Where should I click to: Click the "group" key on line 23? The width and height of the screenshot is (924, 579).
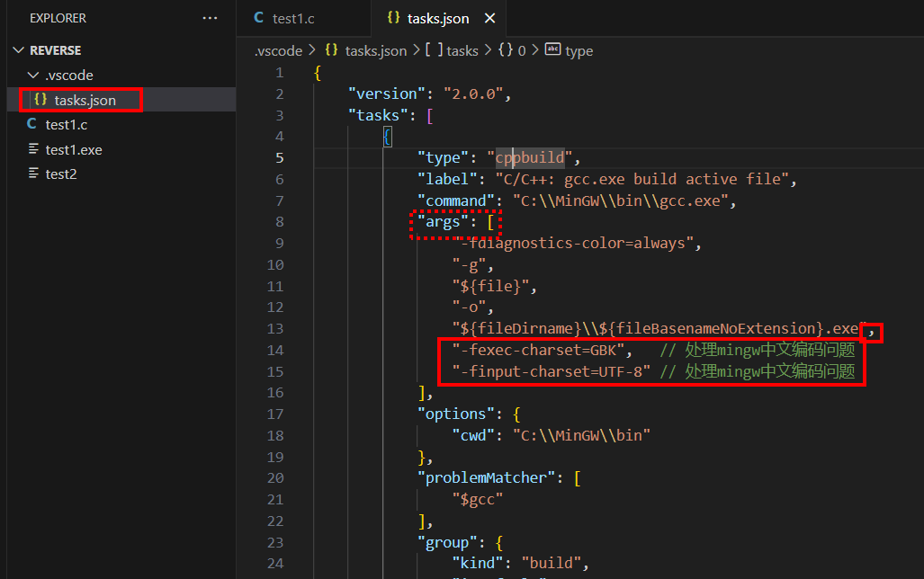click(x=447, y=542)
